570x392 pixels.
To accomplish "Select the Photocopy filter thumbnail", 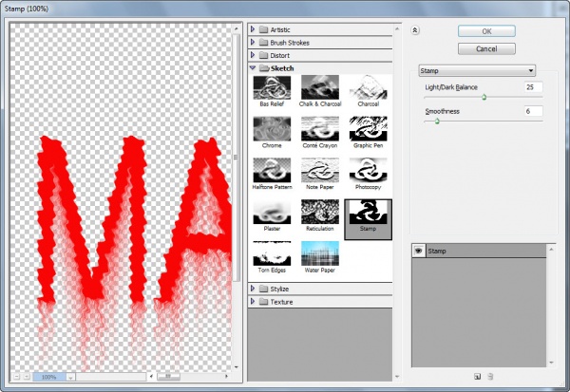I will [x=368, y=171].
